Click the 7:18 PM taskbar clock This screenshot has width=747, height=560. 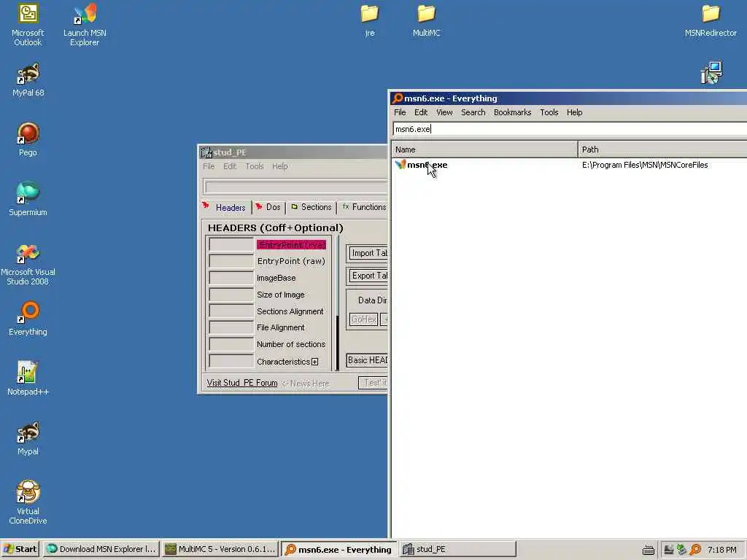(x=721, y=550)
